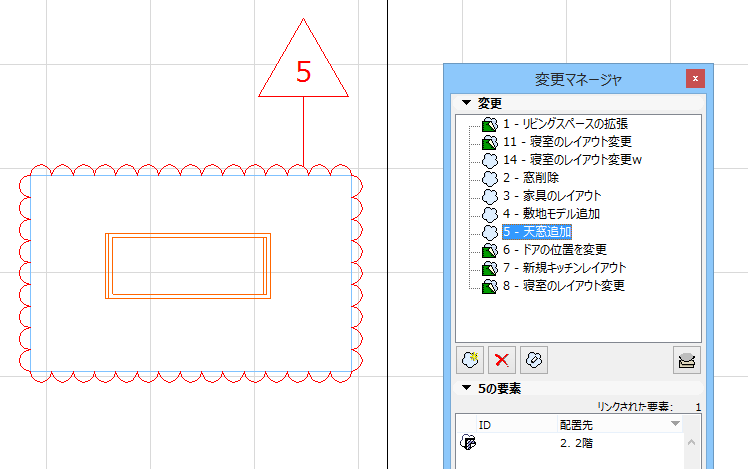748x469 pixels.
Task: Collapse the 変更 section
Action: coord(467,103)
